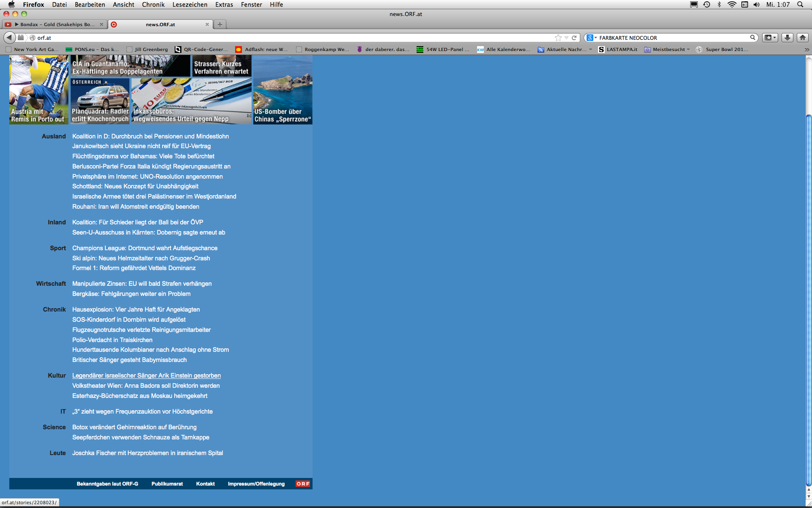Viewport: 812px width, 508px height.
Task: Open Kontakt in the footer
Action: click(x=206, y=484)
